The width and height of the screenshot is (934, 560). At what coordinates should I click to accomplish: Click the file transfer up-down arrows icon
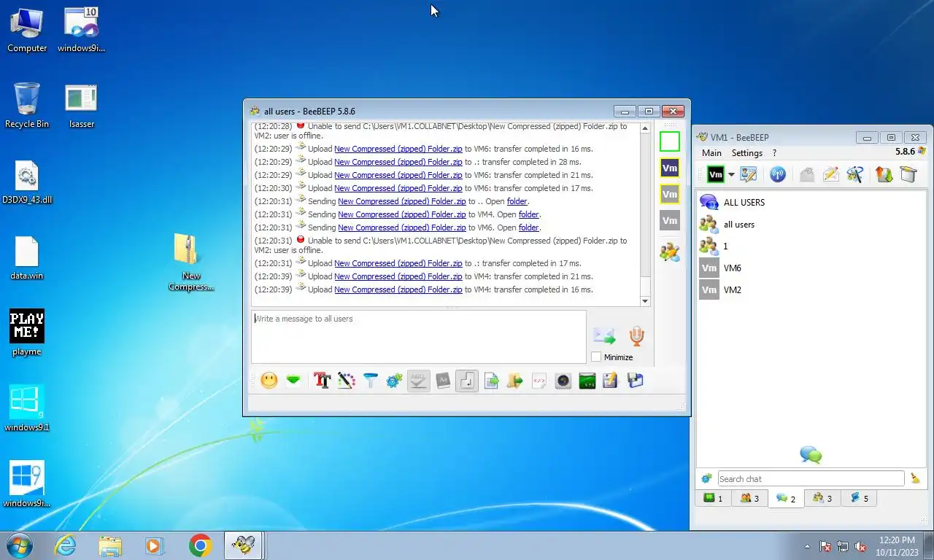(x=884, y=174)
